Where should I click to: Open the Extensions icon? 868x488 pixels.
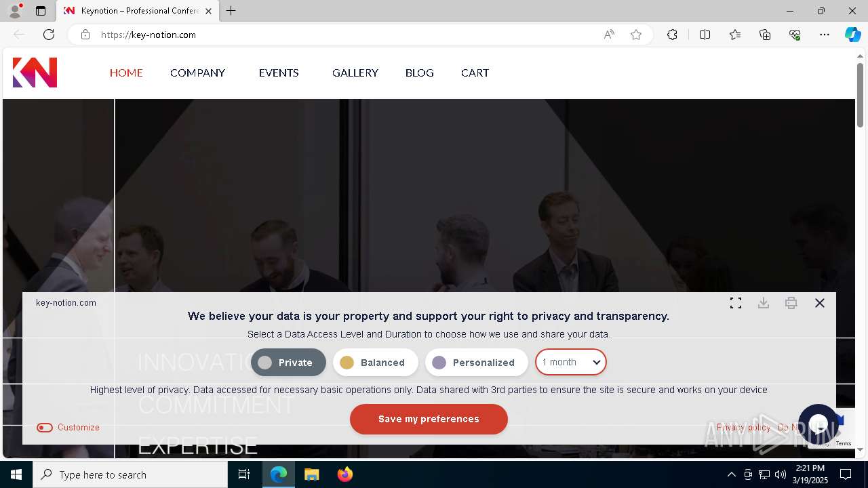[672, 35]
